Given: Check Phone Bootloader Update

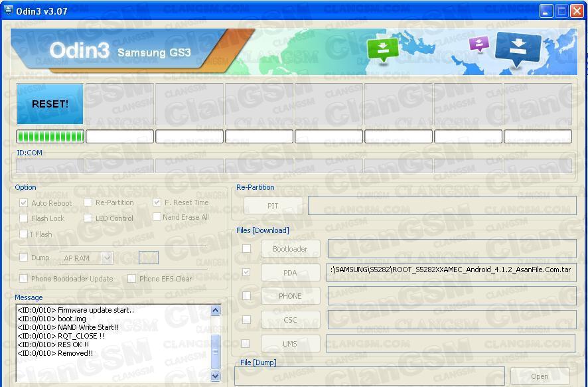Looking at the screenshot, I should pyautogui.click(x=23, y=279).
